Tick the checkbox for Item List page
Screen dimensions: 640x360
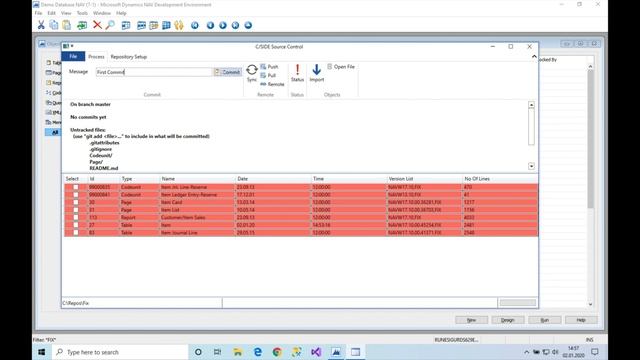click(76, 210)
